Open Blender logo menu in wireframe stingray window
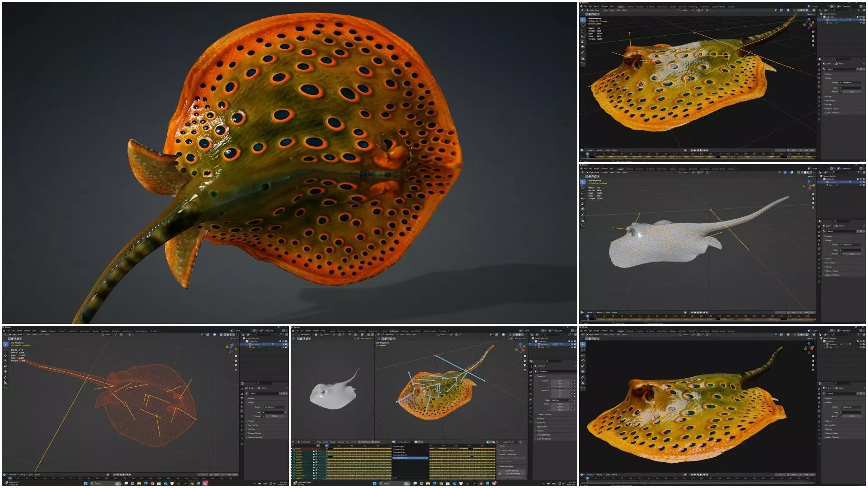This screenshot has height=488, width=868. point(4,331)
